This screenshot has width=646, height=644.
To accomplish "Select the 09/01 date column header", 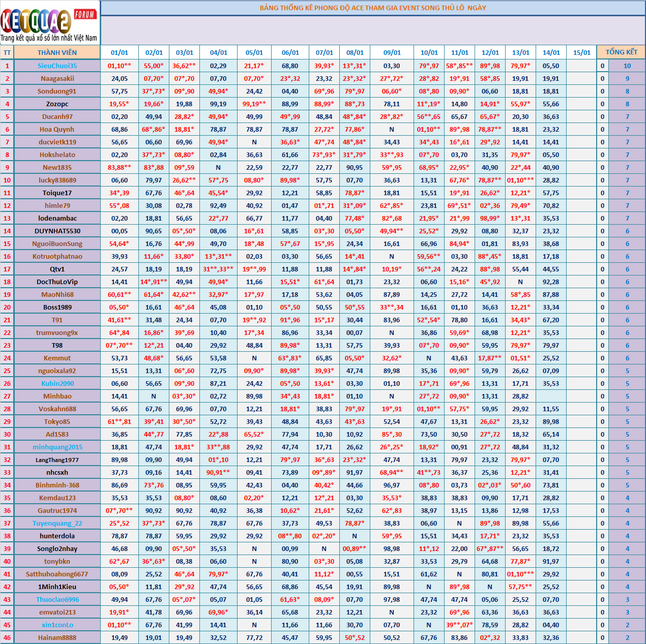I will coord(392,52).
